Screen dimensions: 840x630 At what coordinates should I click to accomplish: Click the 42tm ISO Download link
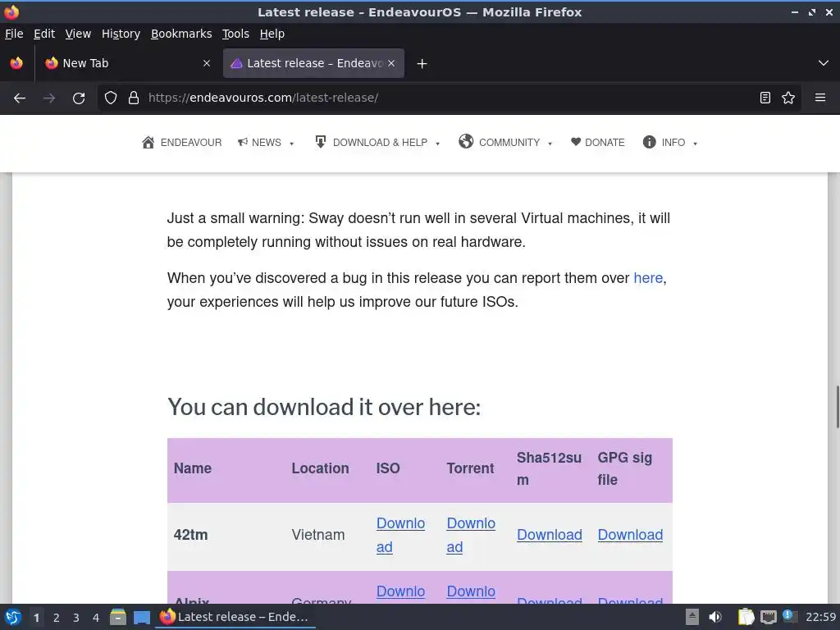[400, 535]
